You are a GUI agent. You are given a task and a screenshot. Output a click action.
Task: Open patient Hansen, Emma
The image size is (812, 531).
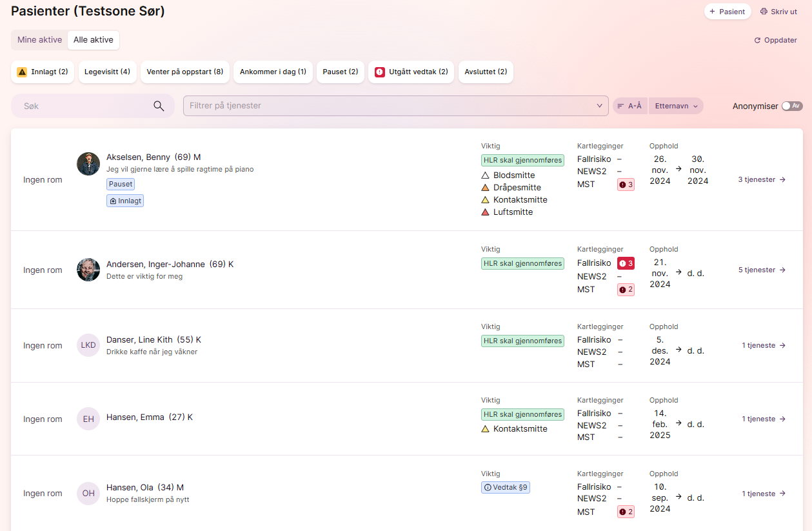150,417
